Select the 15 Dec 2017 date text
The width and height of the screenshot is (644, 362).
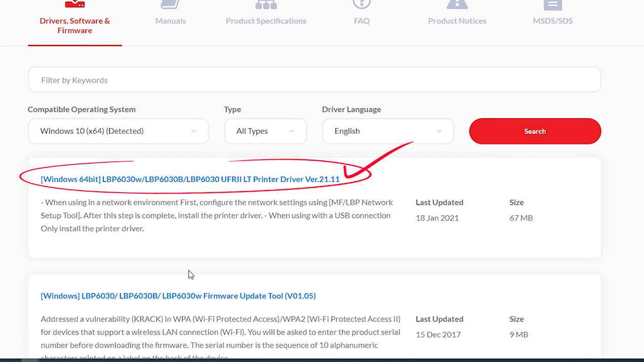(x=438, y=334)
